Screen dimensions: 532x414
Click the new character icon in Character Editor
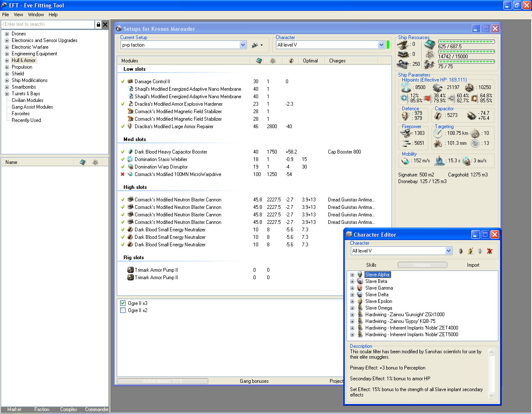[x=461, y=251]
